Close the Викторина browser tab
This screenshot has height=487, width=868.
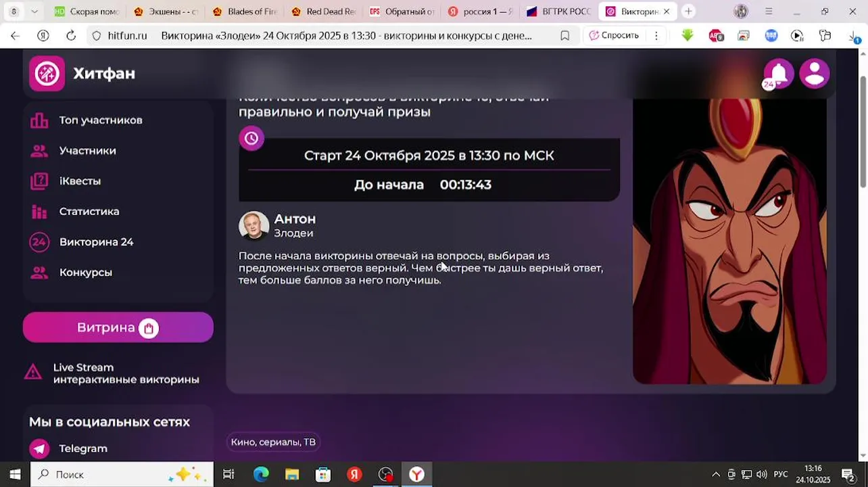pyautogui.click(x=667, y=11)
